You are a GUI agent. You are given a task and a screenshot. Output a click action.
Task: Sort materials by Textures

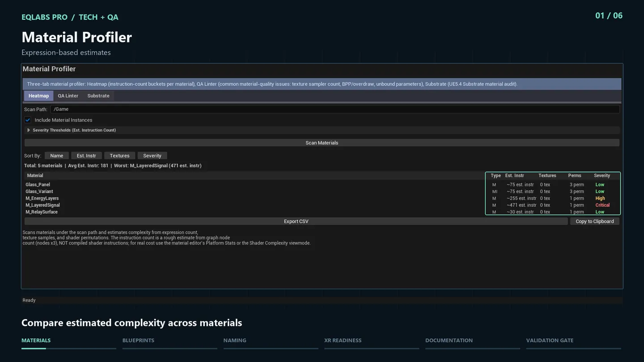click(119, 156)
